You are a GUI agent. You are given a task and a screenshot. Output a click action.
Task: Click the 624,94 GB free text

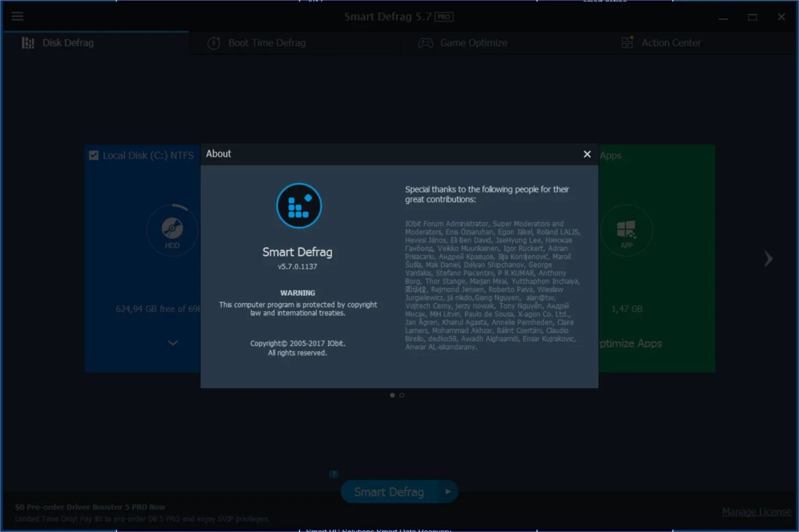point(158,309)
